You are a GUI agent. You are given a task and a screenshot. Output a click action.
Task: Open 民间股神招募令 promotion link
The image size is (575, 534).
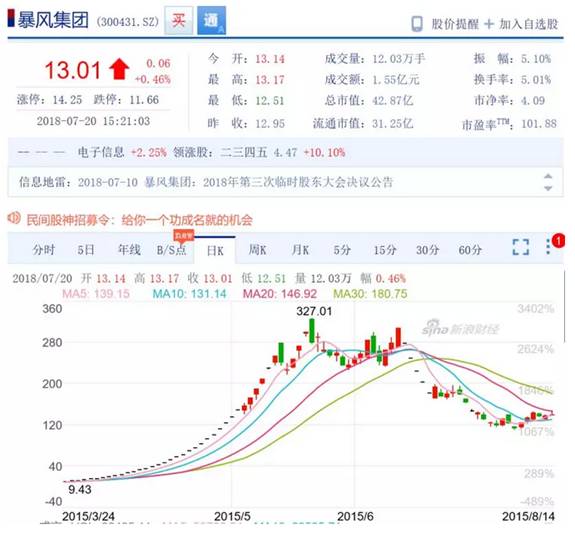(x=139, y=220)
